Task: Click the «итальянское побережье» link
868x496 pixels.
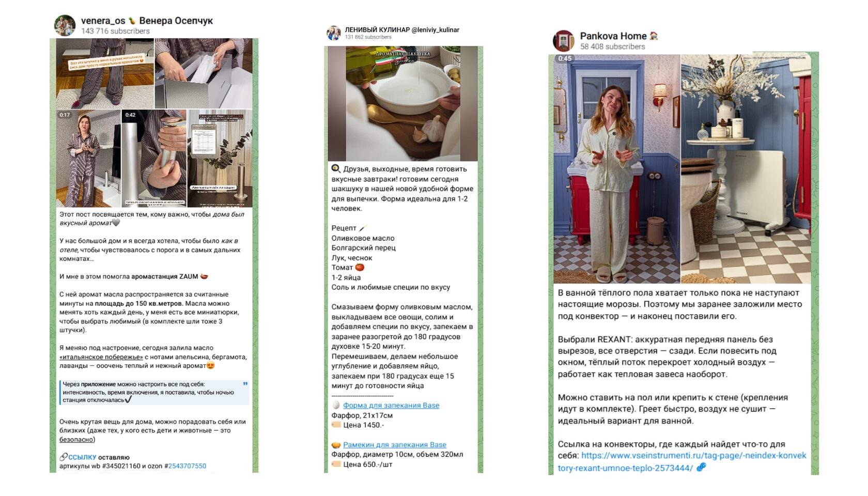Action: 101,357
